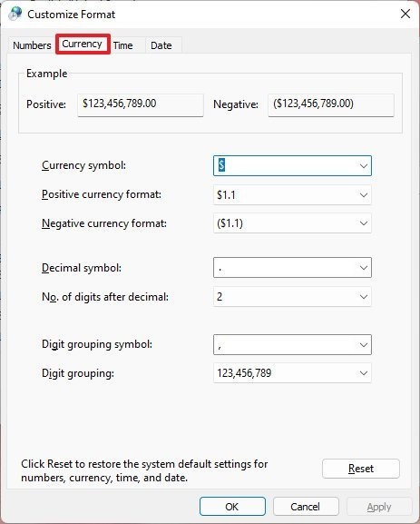Switch to the Numbers tab
This screenshot has height=524, width=420.
click(32, 45)
